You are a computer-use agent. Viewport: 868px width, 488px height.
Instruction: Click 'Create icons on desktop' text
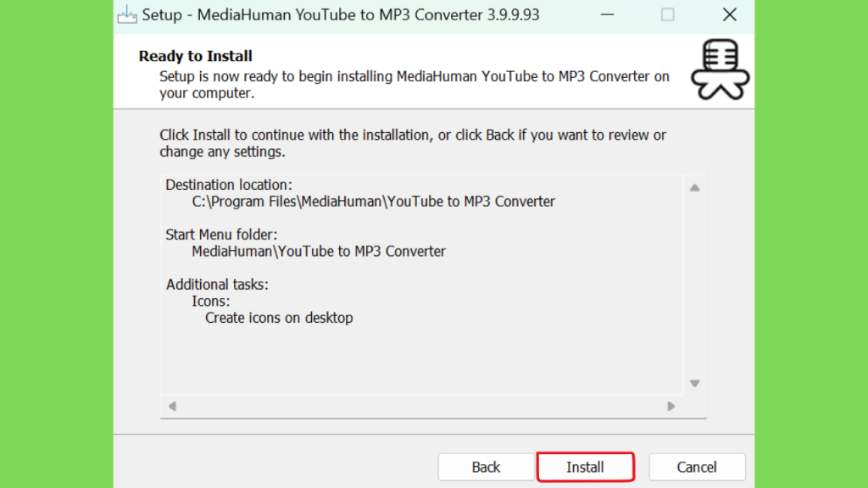pos(279,318)
